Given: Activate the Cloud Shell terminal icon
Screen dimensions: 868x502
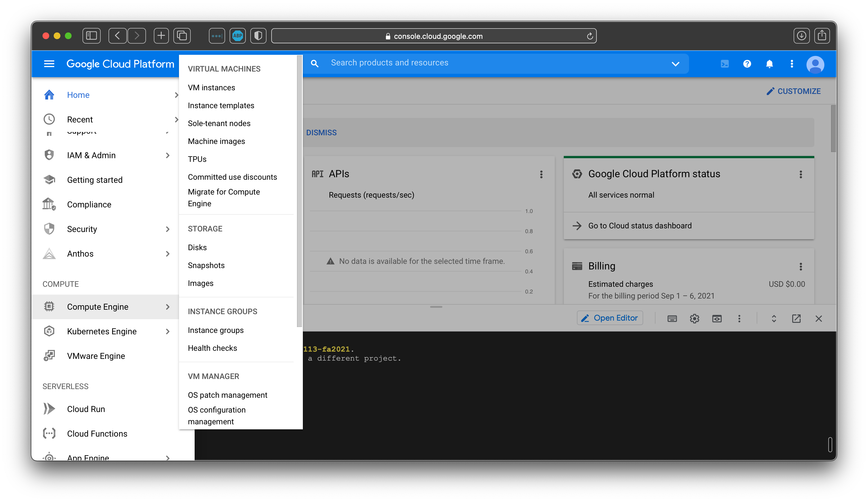Looking at the screenshot, I should tap(725, 64).
